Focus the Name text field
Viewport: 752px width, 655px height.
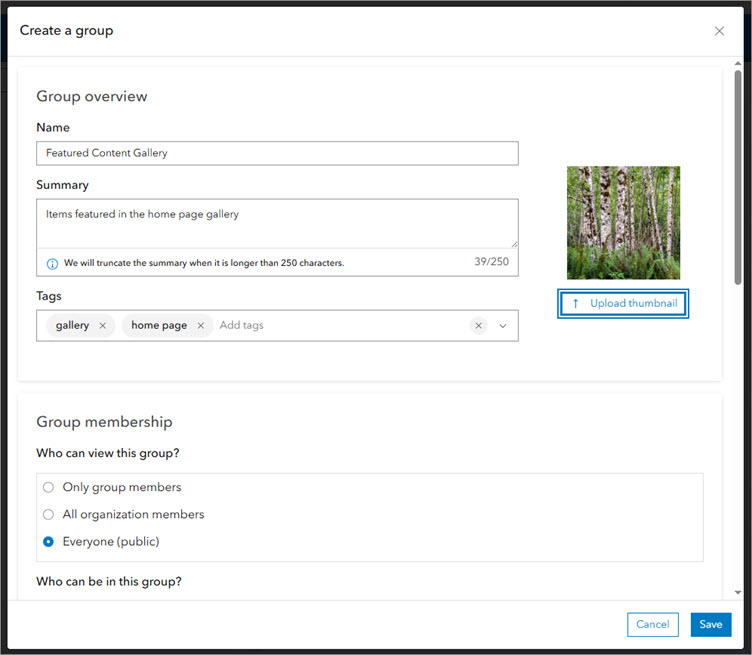(277, 153)
